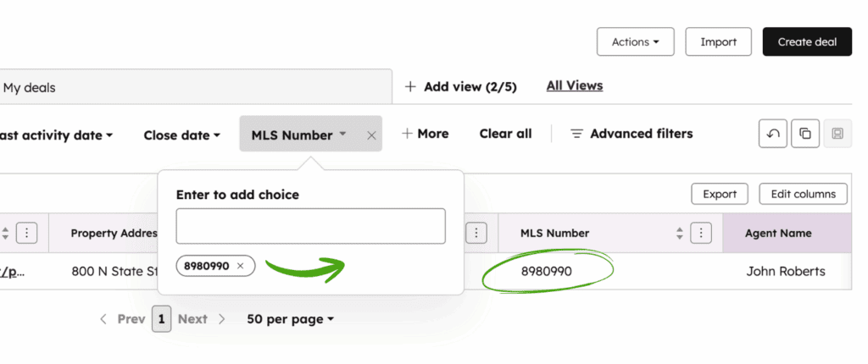
Task: Remove the MLS Number filter with X
Action: pyautogui.click(x=371, y=135)
